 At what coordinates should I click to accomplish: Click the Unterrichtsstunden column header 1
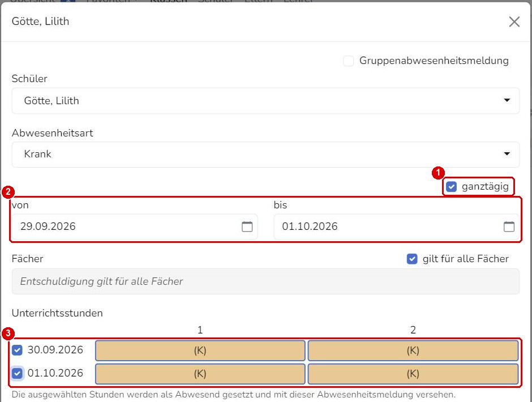click(200, 330)
